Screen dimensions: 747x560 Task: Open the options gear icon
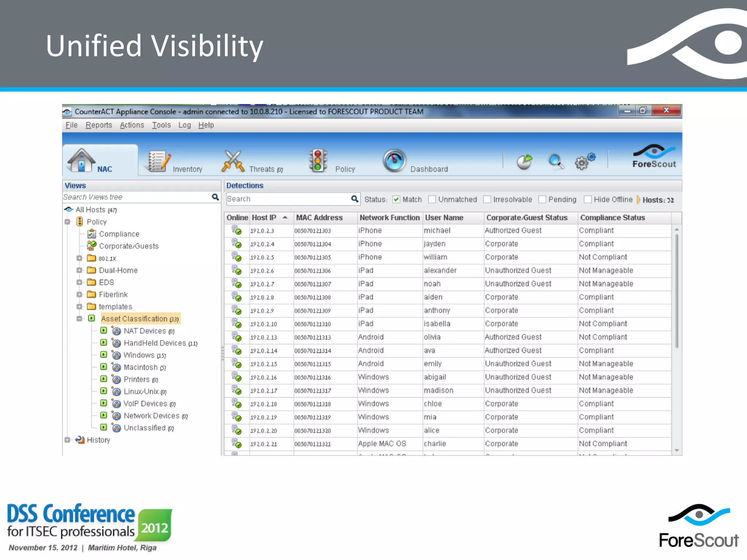(585, 162)
